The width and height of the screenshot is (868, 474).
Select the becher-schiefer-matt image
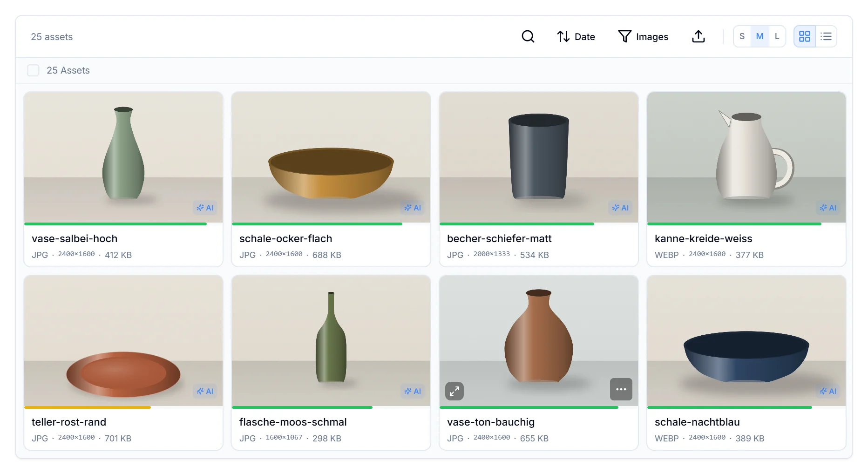pos(539,157)
